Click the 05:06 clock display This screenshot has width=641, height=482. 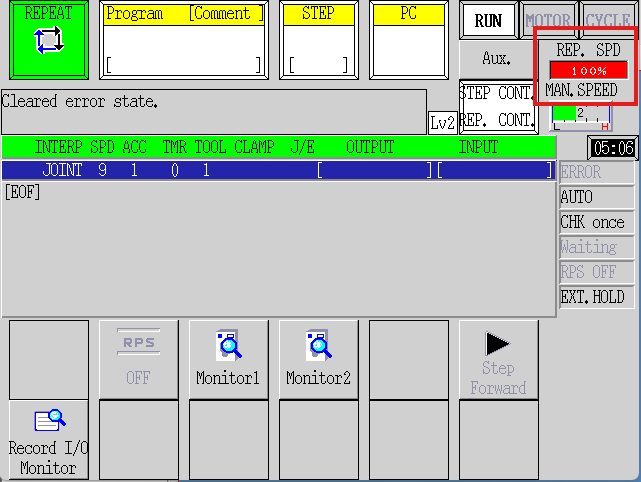click(x=613, y=148)
